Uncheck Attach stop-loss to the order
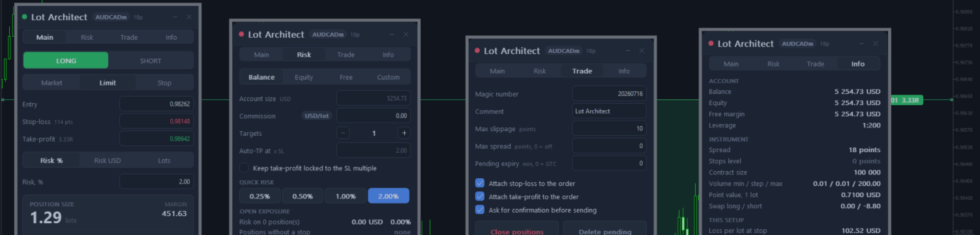The width and height of the screenshot is (980, 235). [480, 183]
